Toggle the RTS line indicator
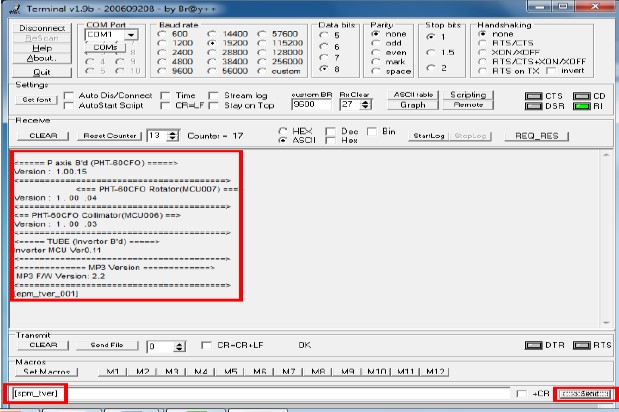619x412 pixels. (582, 345)
